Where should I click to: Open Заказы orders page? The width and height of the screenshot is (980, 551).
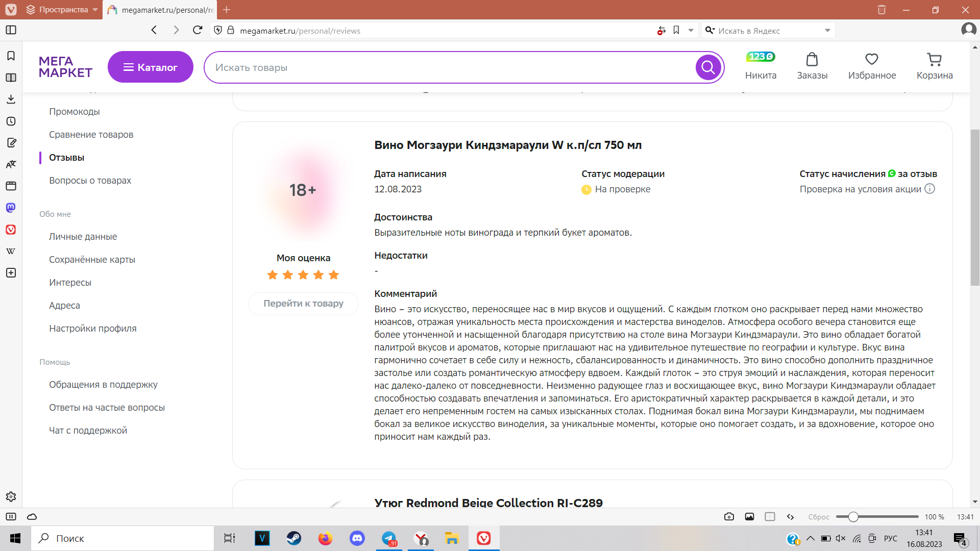tap(812, 66)
